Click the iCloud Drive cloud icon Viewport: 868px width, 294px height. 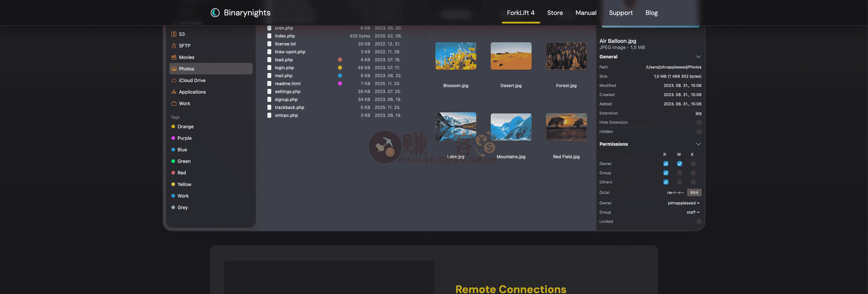174,80
